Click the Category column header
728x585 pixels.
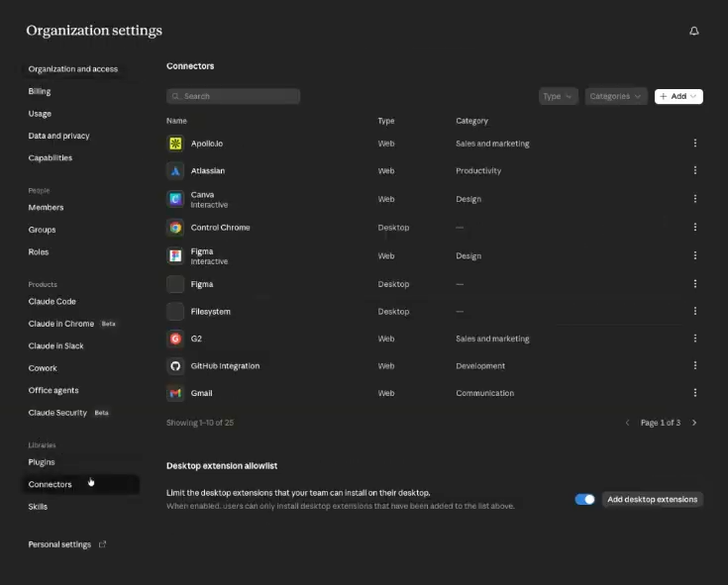point(471,121)
